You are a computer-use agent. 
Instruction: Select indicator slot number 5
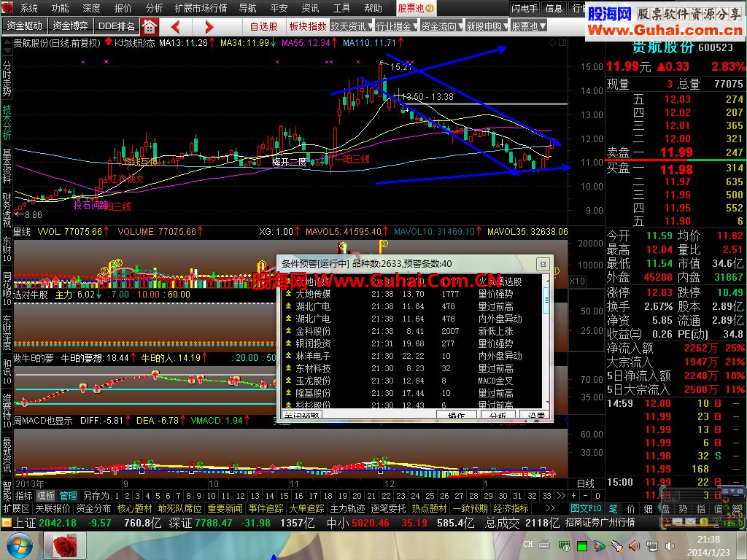point(158,496)
